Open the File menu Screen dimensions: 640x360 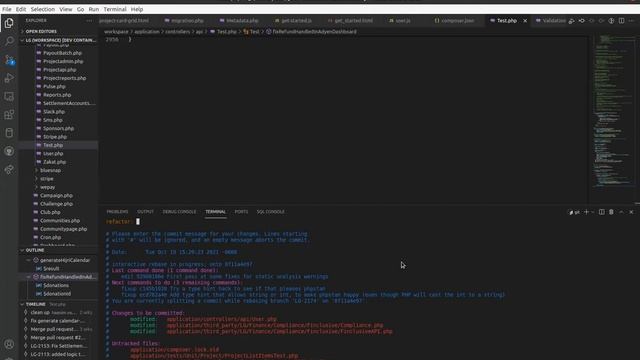coord(7,9)
